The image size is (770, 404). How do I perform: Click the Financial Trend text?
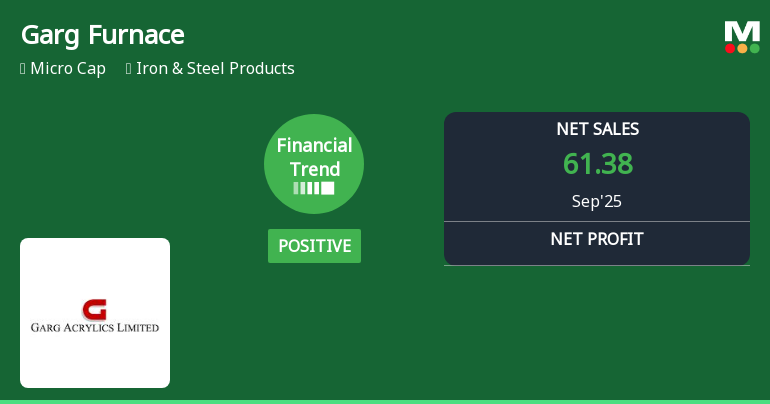click(x=314, y=157)
